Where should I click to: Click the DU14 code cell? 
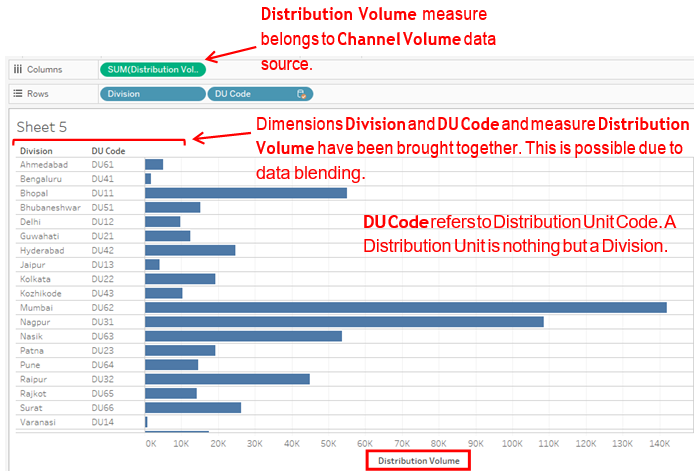pos(103,422)
